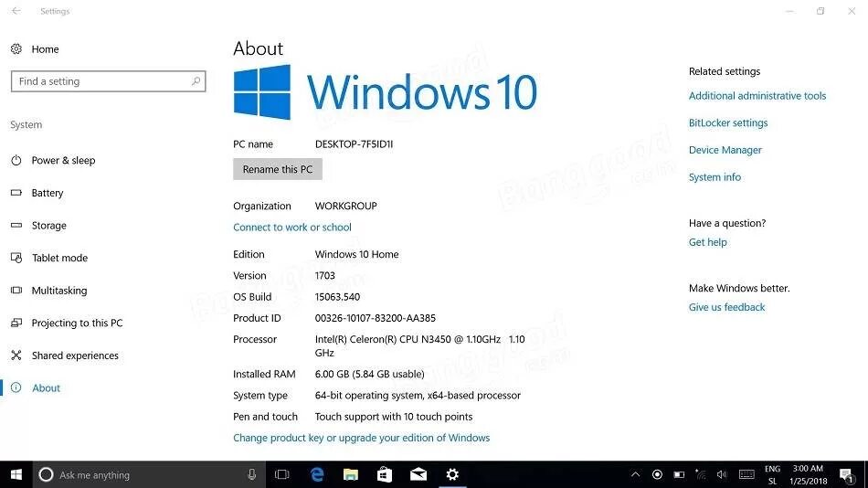Click the Ask me anything search box
Image resolution: width=868 pixels, height=488 pixels.
tap(150, 474)
